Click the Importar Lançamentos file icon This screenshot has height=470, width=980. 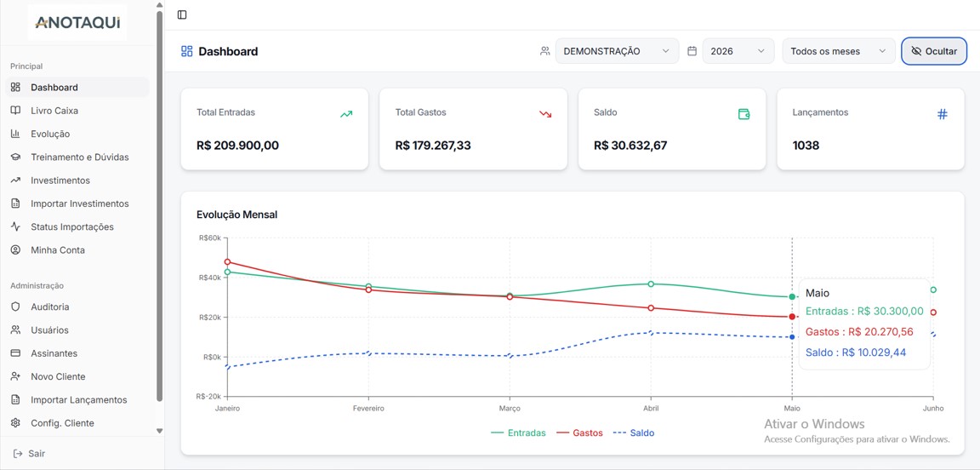point(15,400)
